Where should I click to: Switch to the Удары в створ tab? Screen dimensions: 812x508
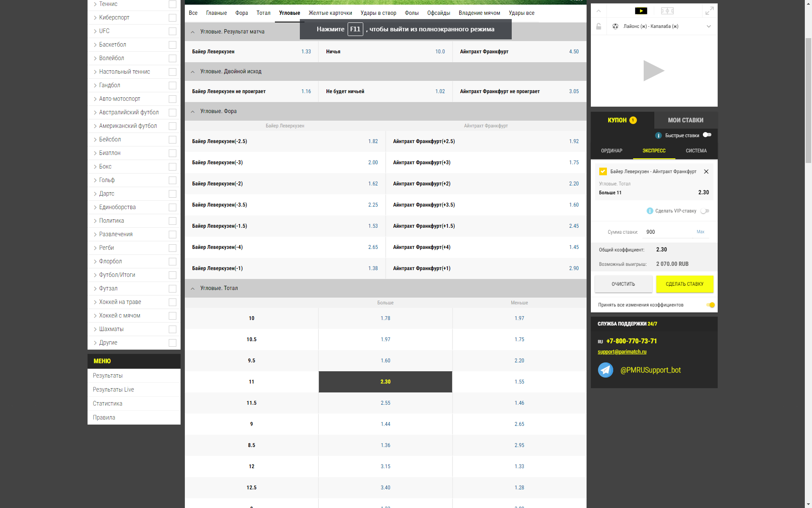click(379, 13)
